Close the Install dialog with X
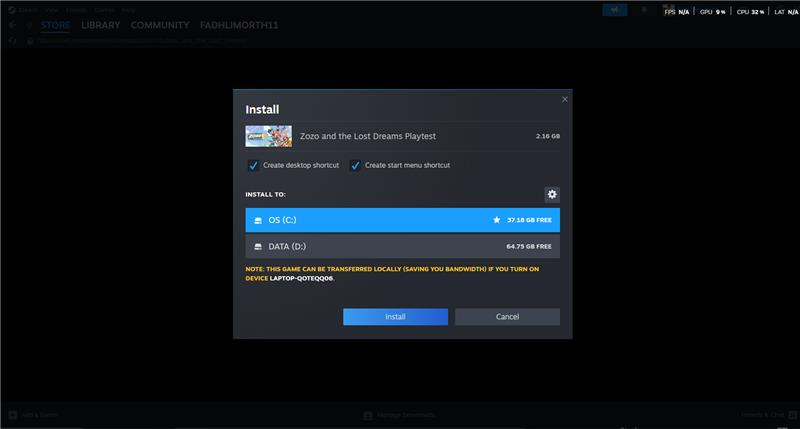The height and width of the screenshot is (429, 800). coord(565,99)
